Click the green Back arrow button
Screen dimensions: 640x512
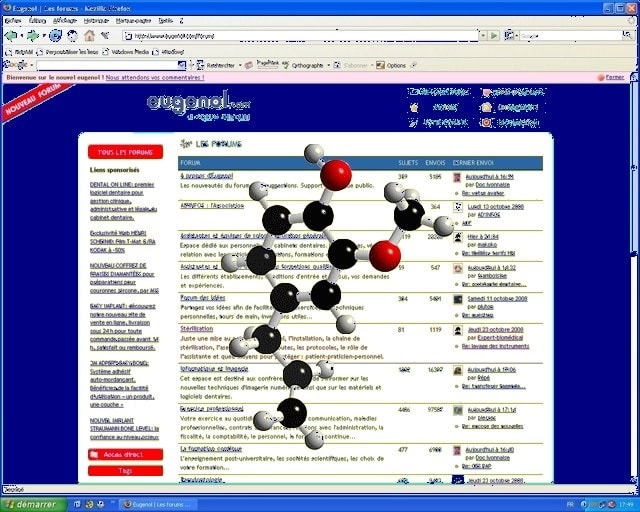(11, 36)
